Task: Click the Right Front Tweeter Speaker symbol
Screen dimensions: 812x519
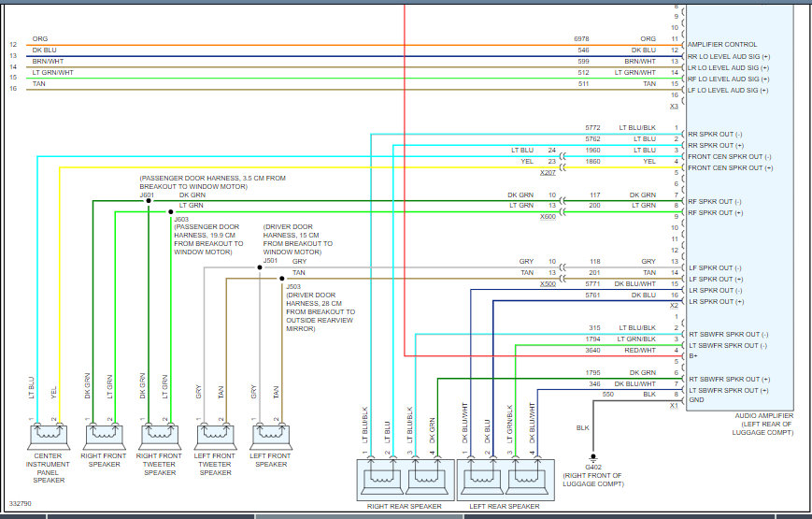Action: [x=159, y=436]
